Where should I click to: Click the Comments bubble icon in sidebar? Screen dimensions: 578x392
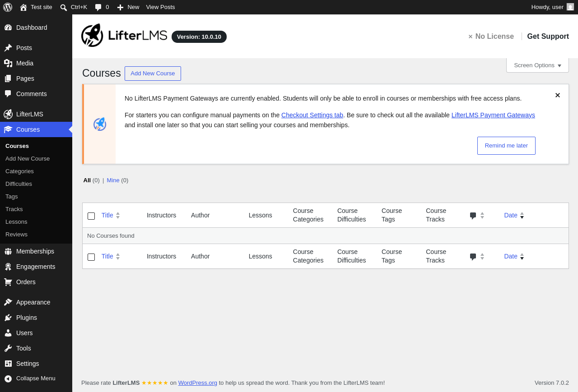(x=8, y=94)
